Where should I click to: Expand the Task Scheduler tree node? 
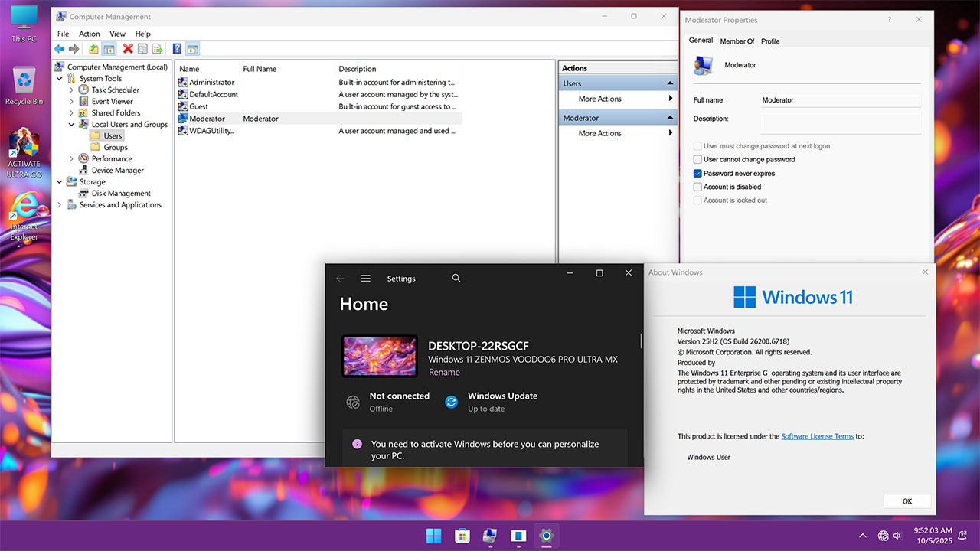[72, 90]
